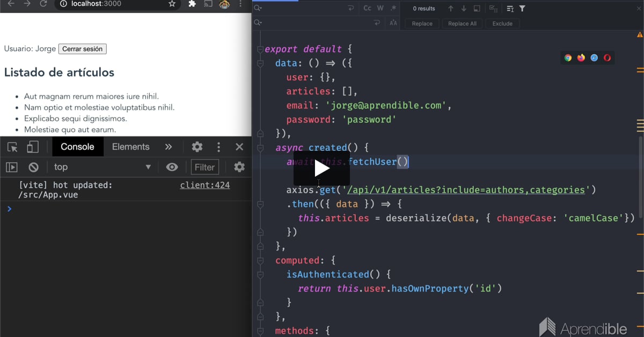
Task: Open the 'top' JavaScript context dropdown
Action: tap(103, 167)
